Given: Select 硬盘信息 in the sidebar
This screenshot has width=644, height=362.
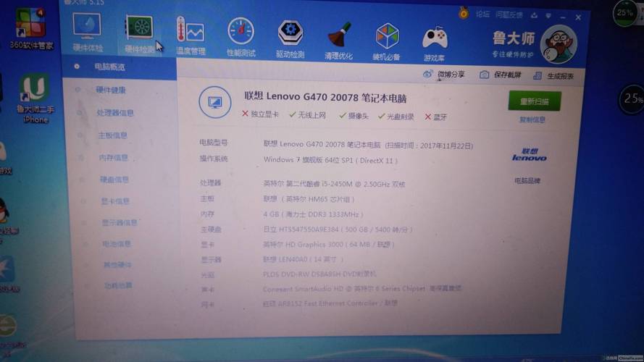Looking at the screenshot, I should point(114,180).
